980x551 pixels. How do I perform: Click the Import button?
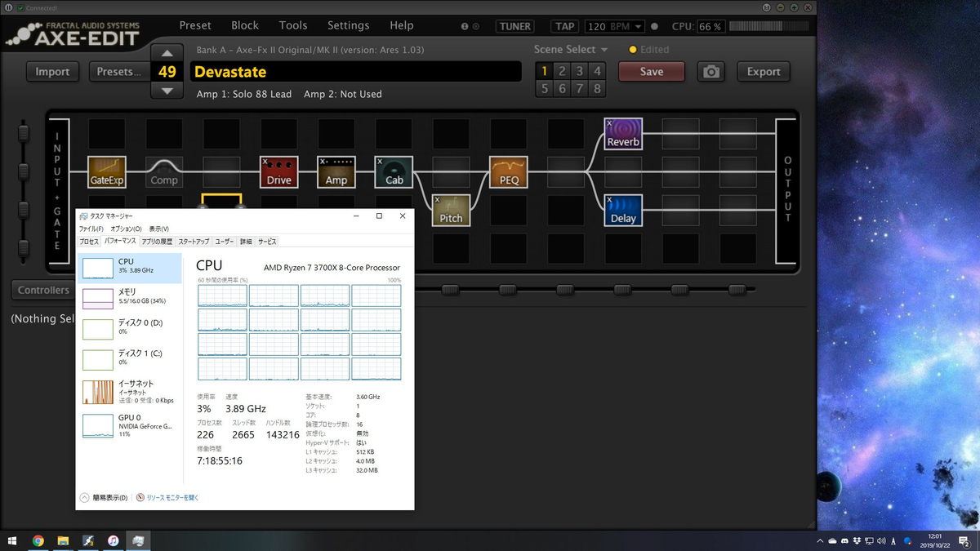pyautogui.click(x=52, y=72)
